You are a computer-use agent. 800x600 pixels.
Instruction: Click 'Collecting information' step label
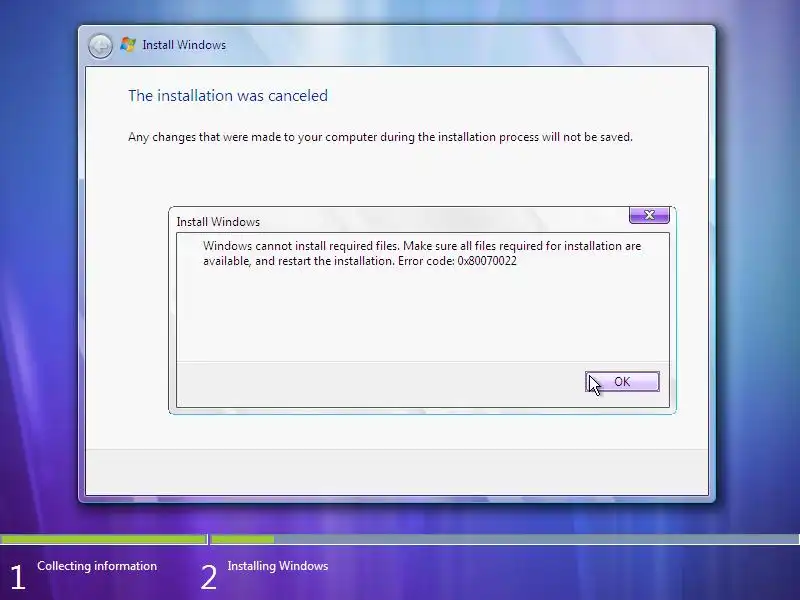click(x=97, y=566)
